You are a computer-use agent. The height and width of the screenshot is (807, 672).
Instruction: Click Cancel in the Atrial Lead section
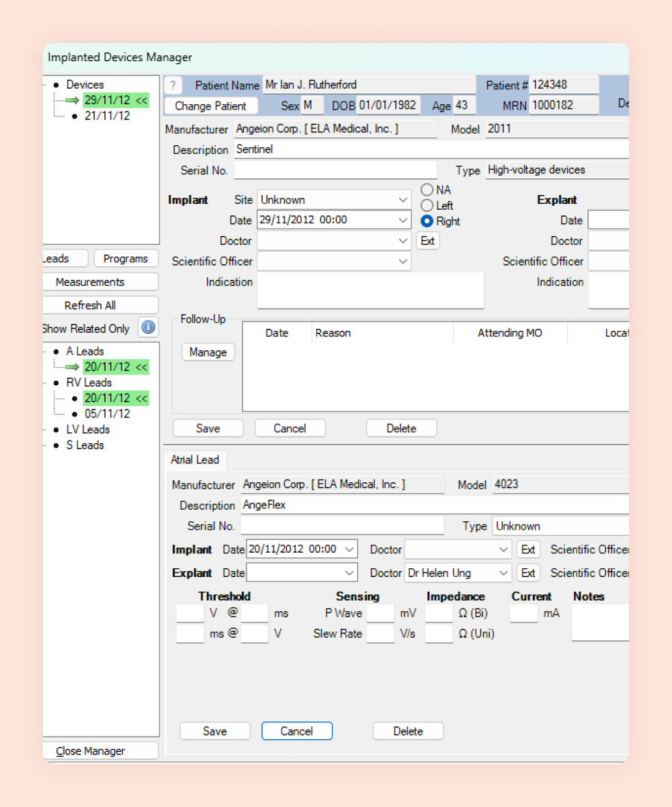tap(297, 731)
